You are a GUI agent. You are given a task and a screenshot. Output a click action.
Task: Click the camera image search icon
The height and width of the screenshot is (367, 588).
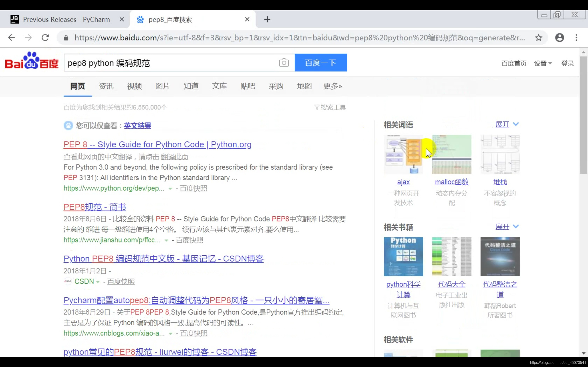pyautogui.click(x=284, y=63)
